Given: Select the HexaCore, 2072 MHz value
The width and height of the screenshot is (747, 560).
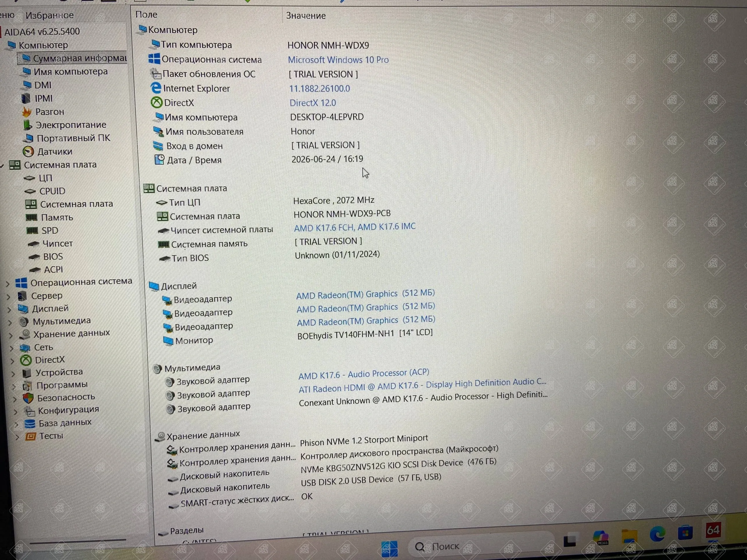Looking at the screenshot, I should [334, 200].
